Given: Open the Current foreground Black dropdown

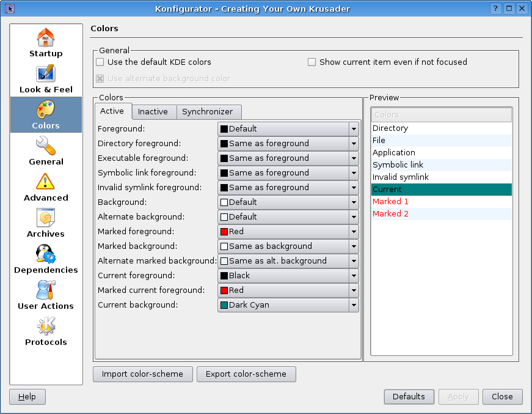Looking at the screenshot, I should point(288,275).
